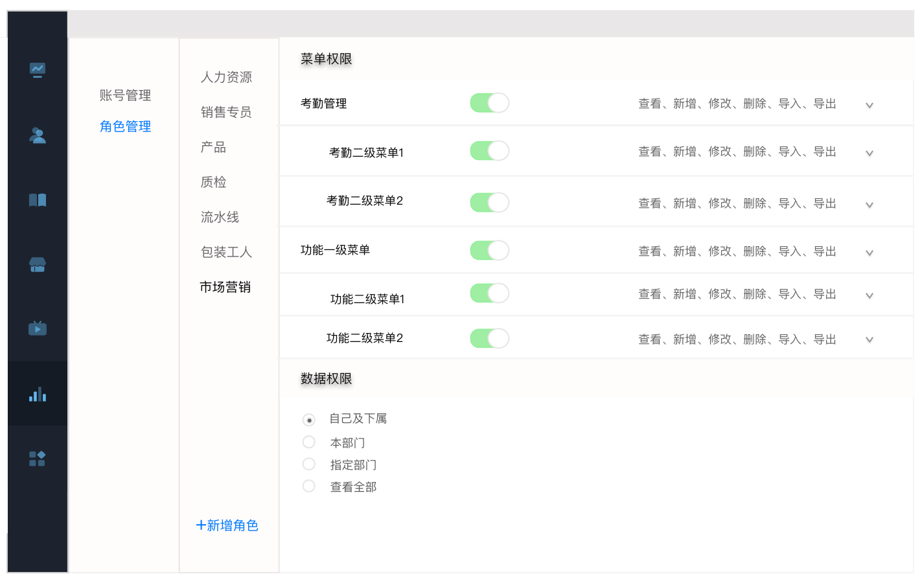Disable the 功能一级菜单 switch

[x=490, y=251]
